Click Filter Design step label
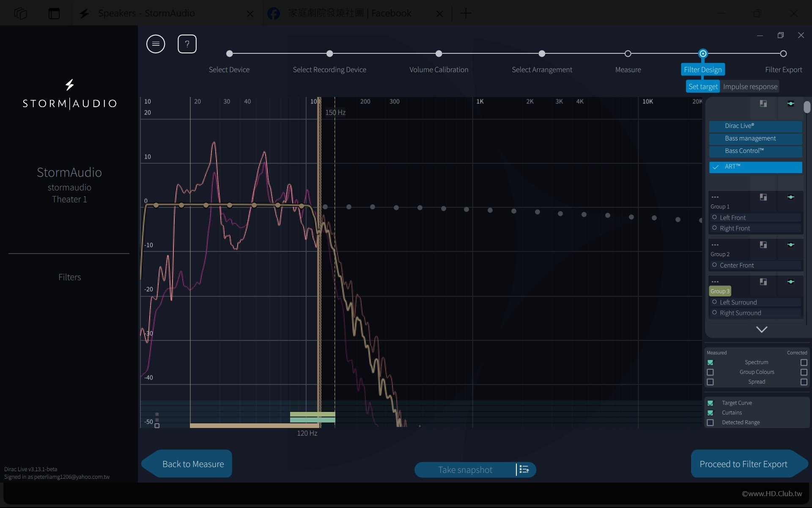Viewport: 812px width, 508px height. [702, 69]
